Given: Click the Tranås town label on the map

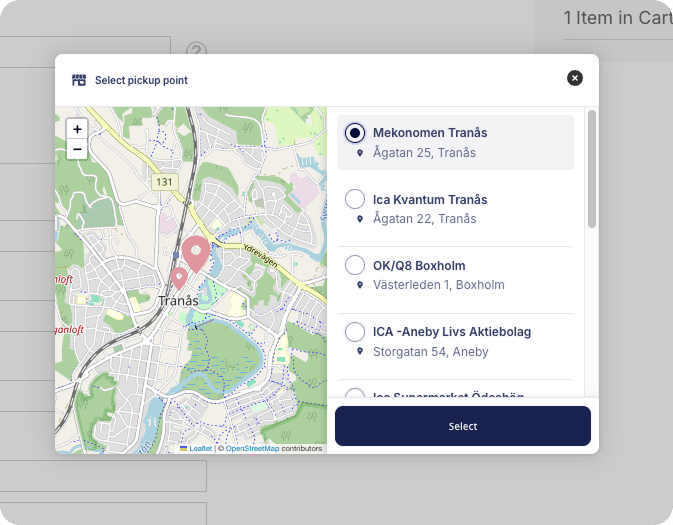Looking at the screenshot, I should coord(178,300).
